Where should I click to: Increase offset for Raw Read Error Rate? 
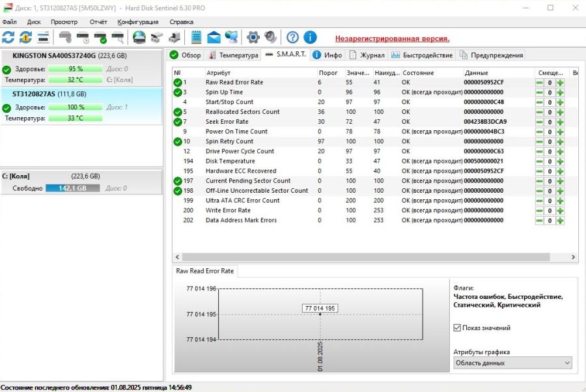point(560,83)
